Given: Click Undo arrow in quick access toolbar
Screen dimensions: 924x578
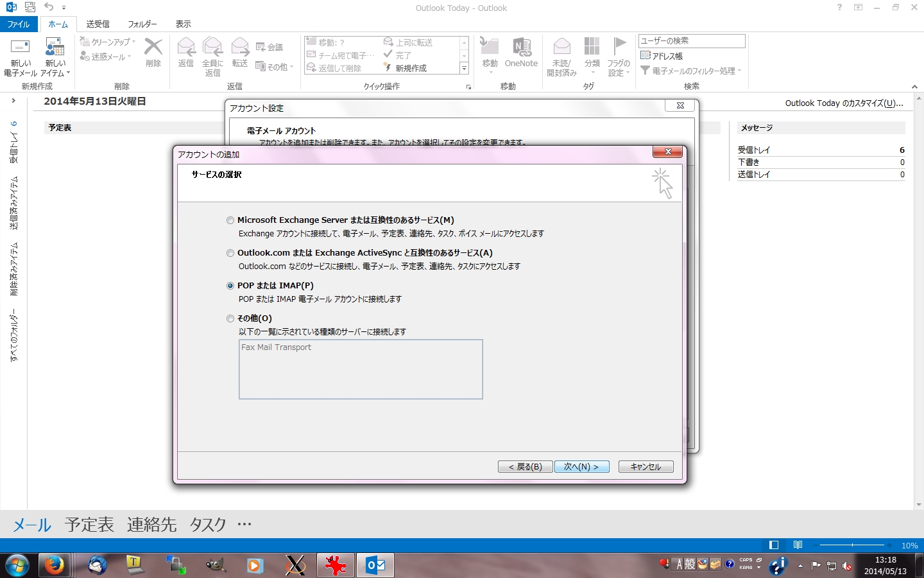Looking at the screenshot, I should 49,7.
